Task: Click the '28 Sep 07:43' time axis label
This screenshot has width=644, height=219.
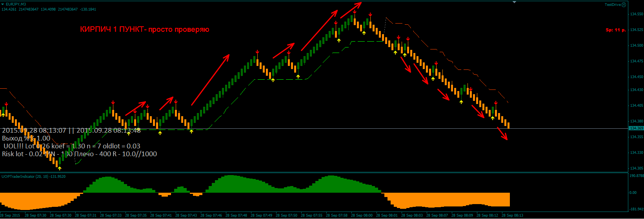Action: point(186,215)
